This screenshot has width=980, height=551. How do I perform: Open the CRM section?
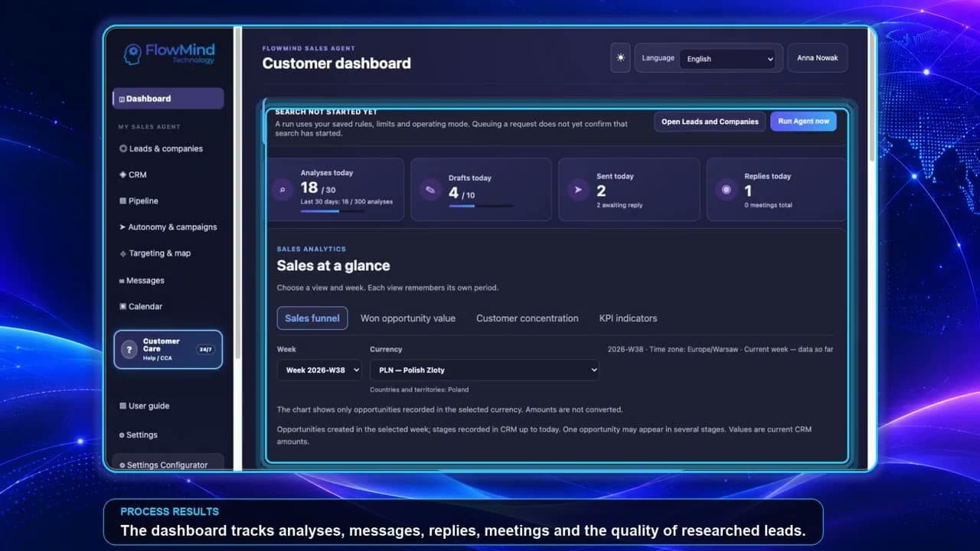tap(132, 174)
